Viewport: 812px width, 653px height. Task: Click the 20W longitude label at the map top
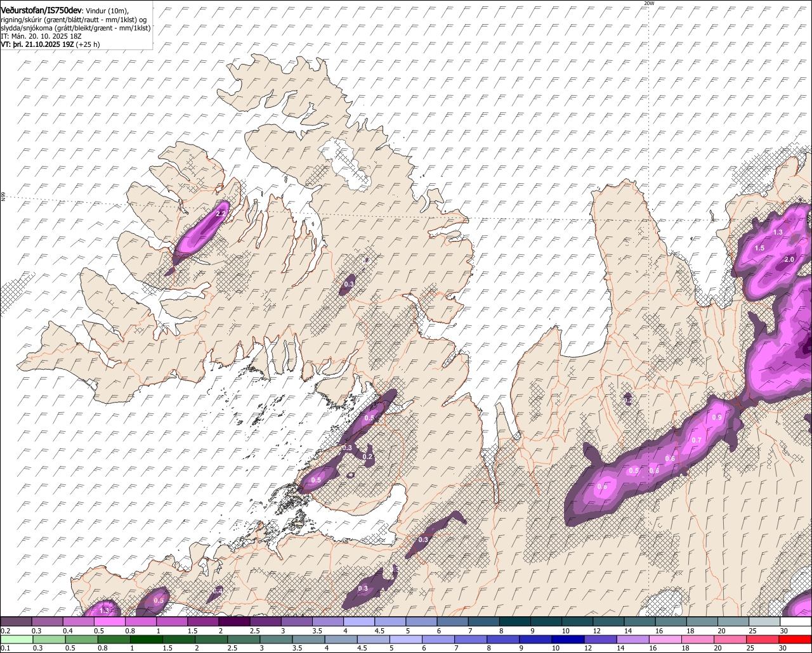(x=648, y=3)
